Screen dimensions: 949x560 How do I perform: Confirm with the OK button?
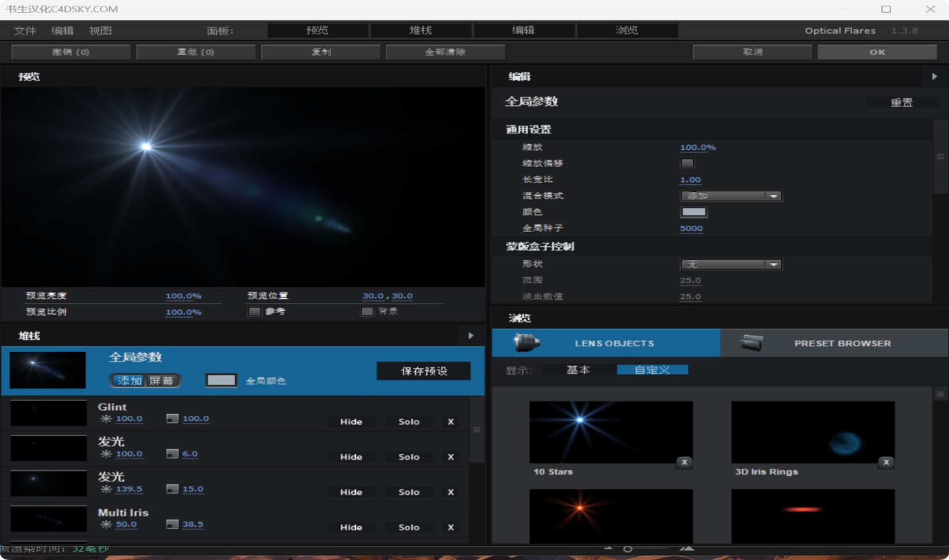(x=878, y=52)
